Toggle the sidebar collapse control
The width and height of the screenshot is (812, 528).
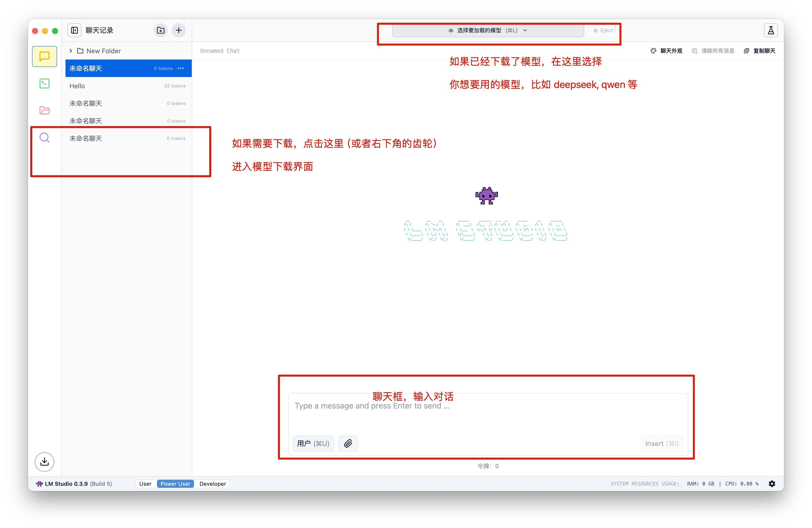[x=74, y=30]
